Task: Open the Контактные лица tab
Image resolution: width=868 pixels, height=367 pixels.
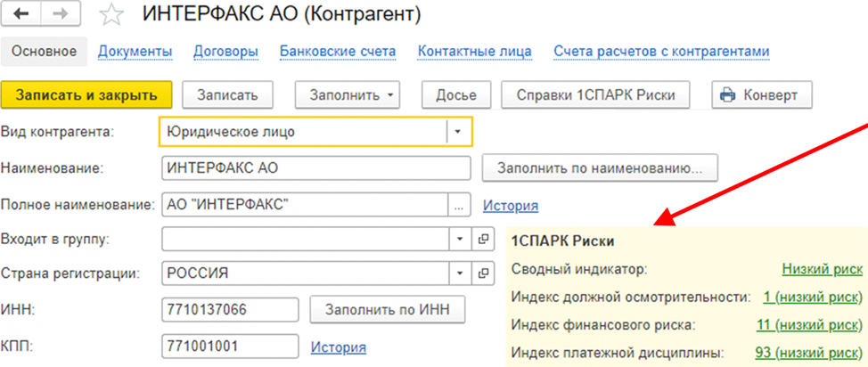Action: (x=474, y=52)
